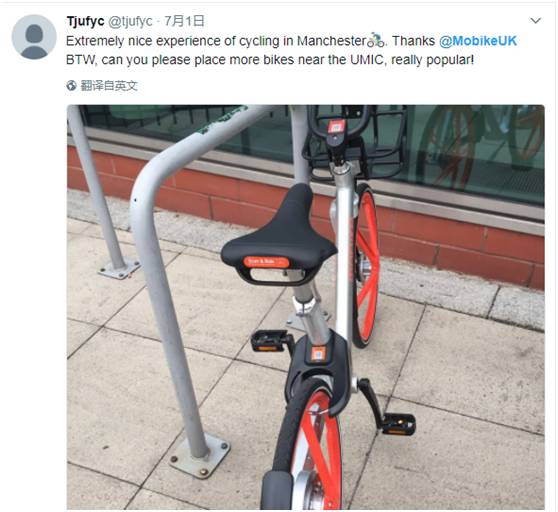Screen dimensions: 558x512
Task: Open the 7月1日 tweet timestamp
Action: 184,21
